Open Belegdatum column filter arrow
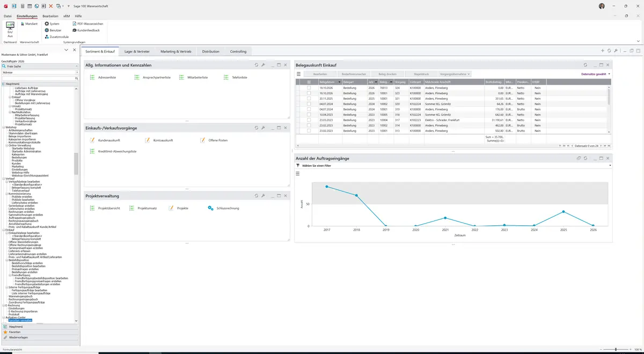 (x=340, y=82)
